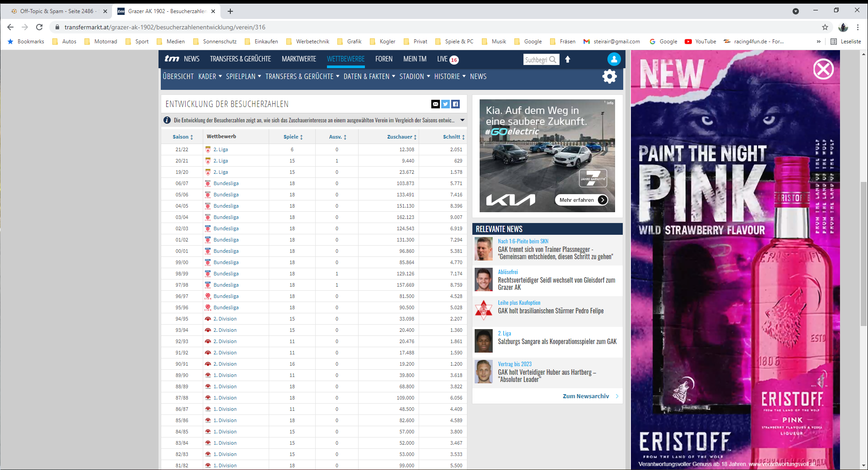This screenshot has height=470, width=868.
Task: Reload the page
Action: point(39,27)
